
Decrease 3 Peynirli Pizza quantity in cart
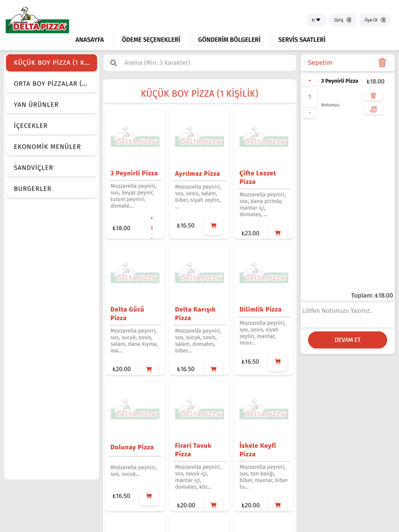310,112
